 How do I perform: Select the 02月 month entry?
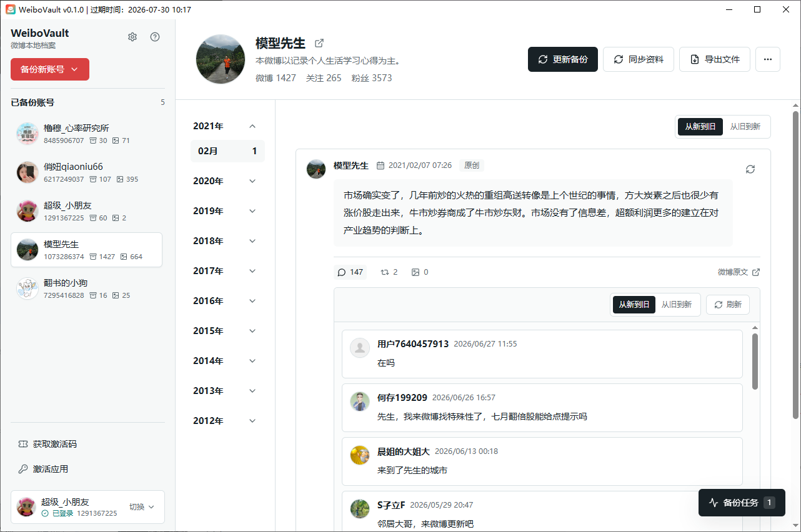(227, 151)
